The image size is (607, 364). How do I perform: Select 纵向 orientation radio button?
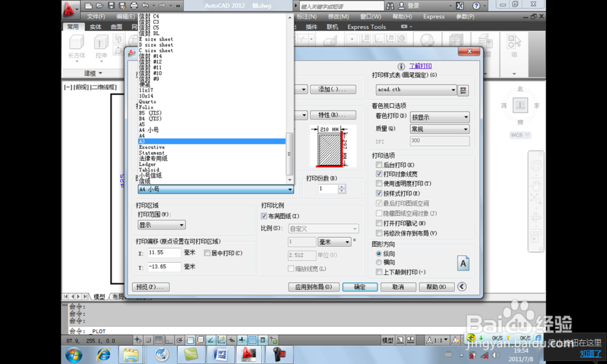coord(379,254)
